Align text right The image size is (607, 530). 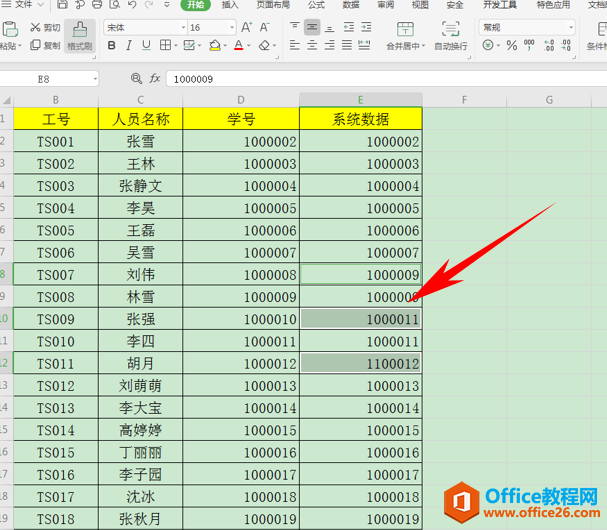(x=329, y=45)
